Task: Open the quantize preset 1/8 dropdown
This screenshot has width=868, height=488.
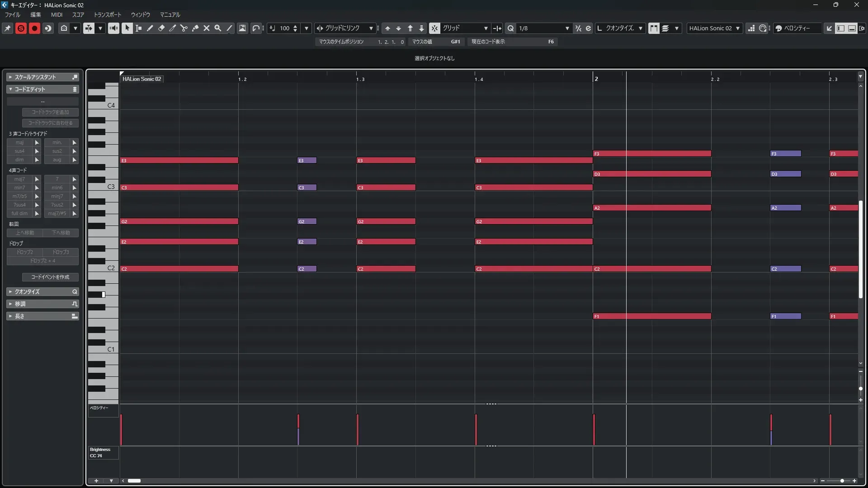Action: point(567,28)
